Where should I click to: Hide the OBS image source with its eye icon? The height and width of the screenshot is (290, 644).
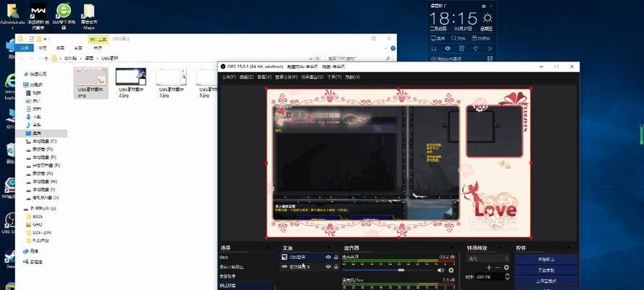pyautogui.click(x=328, y=257)
